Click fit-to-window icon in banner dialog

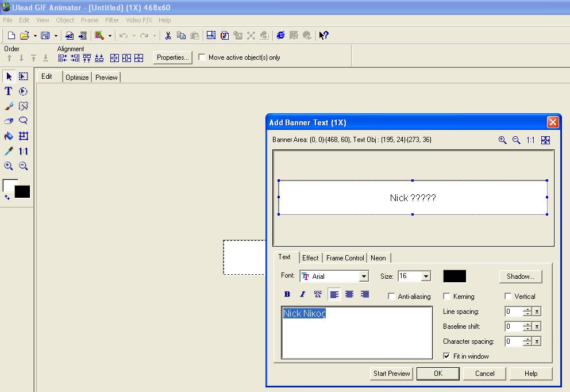point(546,140)
